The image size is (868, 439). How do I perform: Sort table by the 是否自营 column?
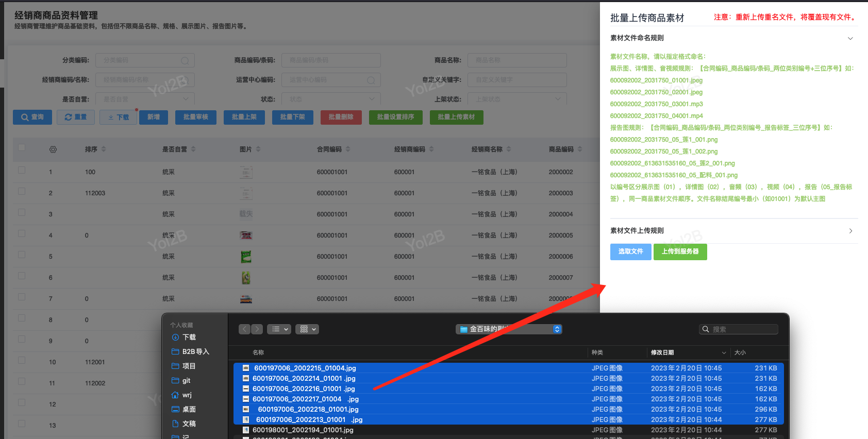coord(193,149)
